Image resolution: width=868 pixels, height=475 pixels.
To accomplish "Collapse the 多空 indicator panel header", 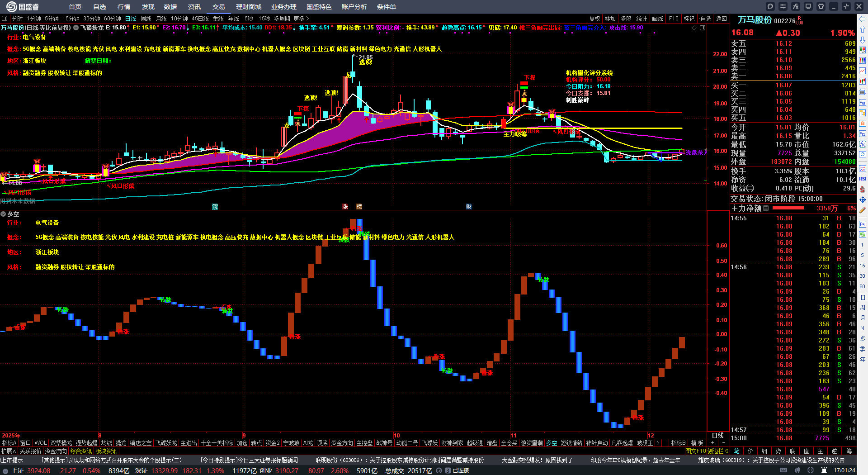I will point(3,214).
